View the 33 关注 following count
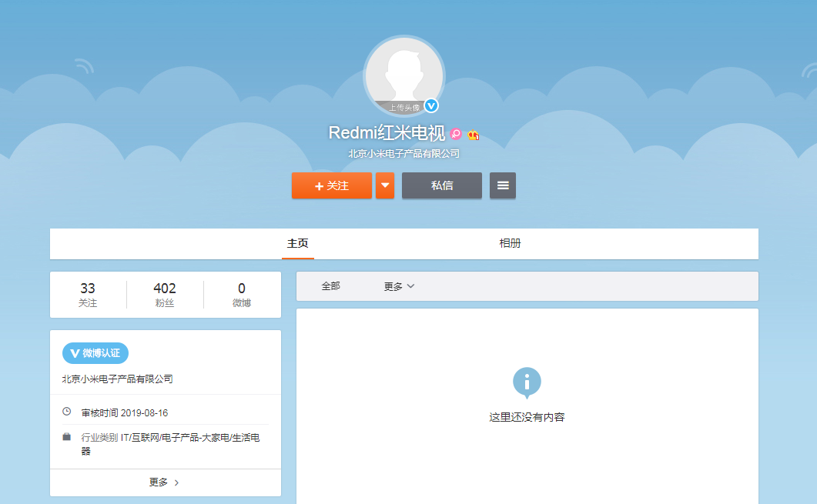The image size is (817, 504). coord(88,295)
